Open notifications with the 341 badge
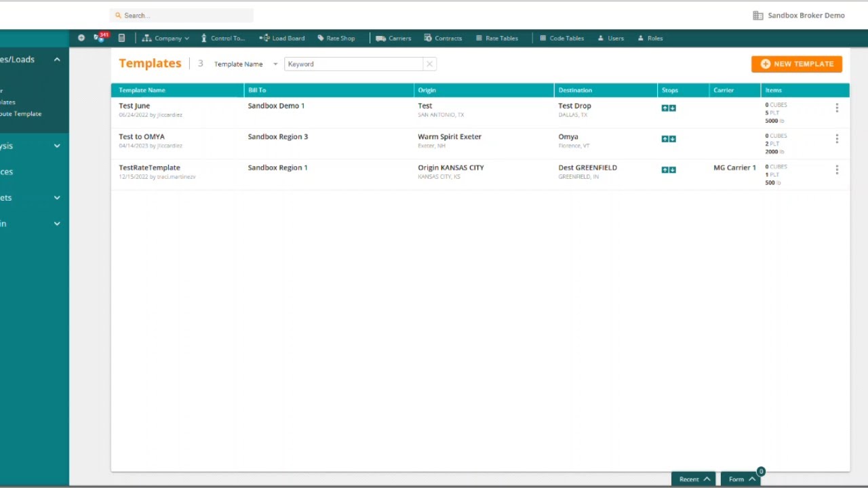The width and height of the screenshot is (868, 488). (x=100, y=37)
